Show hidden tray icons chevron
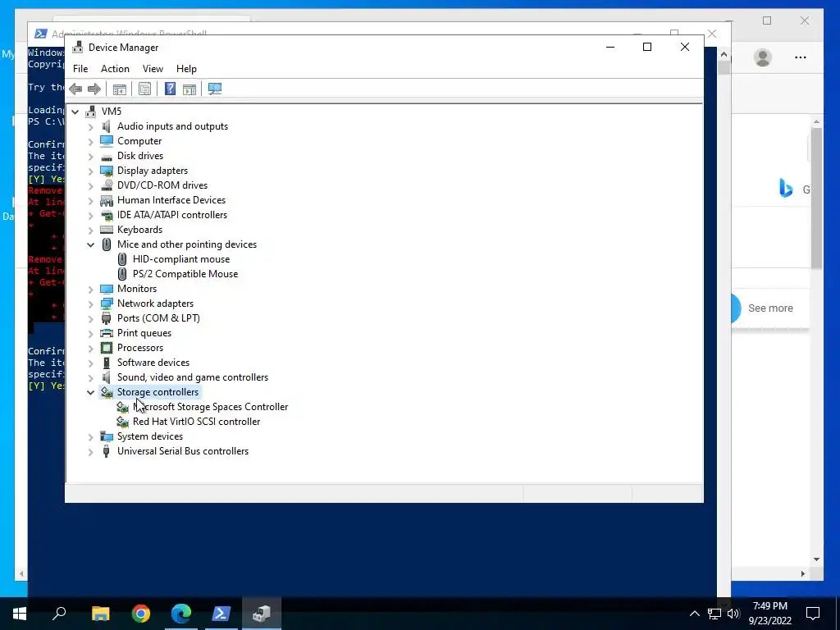This screenshot has height=630, width=840. (x=694, y=614)
